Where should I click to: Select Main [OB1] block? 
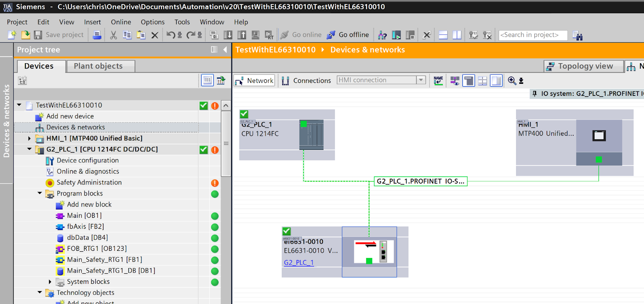[x=84, y=215]
